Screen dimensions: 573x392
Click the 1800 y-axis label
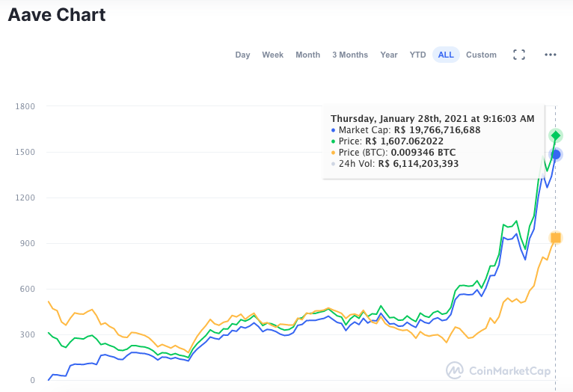pyautogui.click(x=25, y=106)
